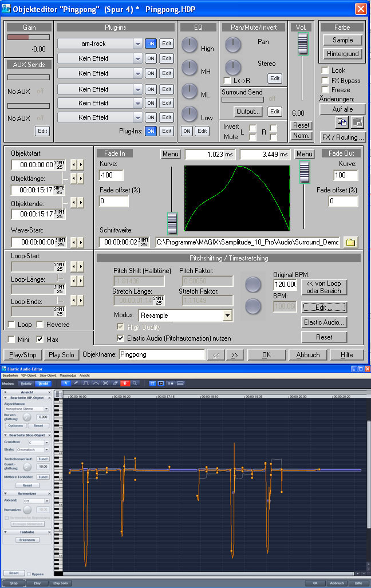This screenshot has height=588, width=371.
Task: Enable the Lock checkbox
Action: tap(325, 70)
